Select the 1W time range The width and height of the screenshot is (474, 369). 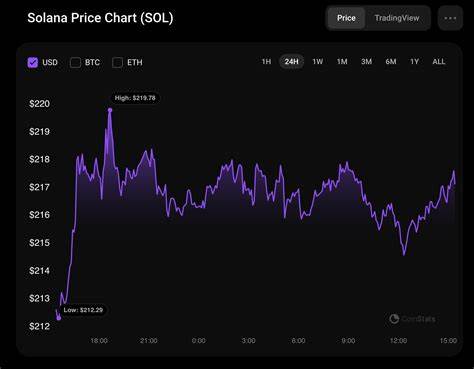click(x=317, y=62)
